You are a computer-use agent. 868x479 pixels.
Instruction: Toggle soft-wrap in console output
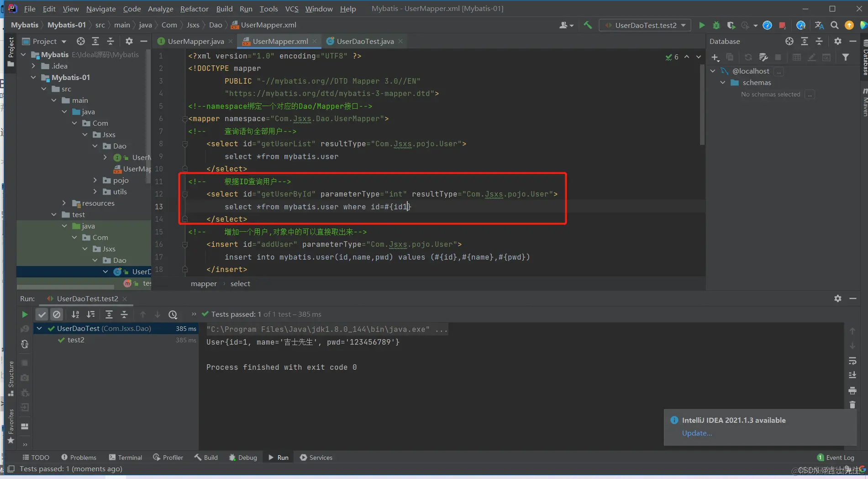pos(852,361)
